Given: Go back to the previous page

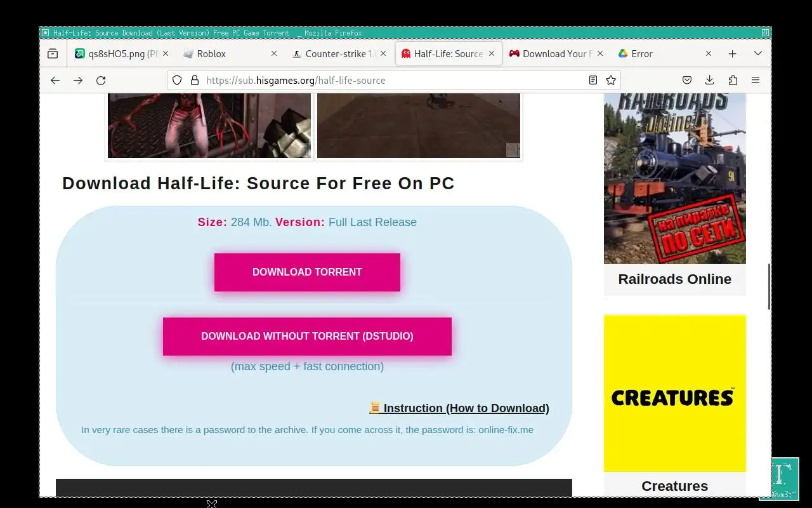Looking at the screenshot, I should click(55, 80).
